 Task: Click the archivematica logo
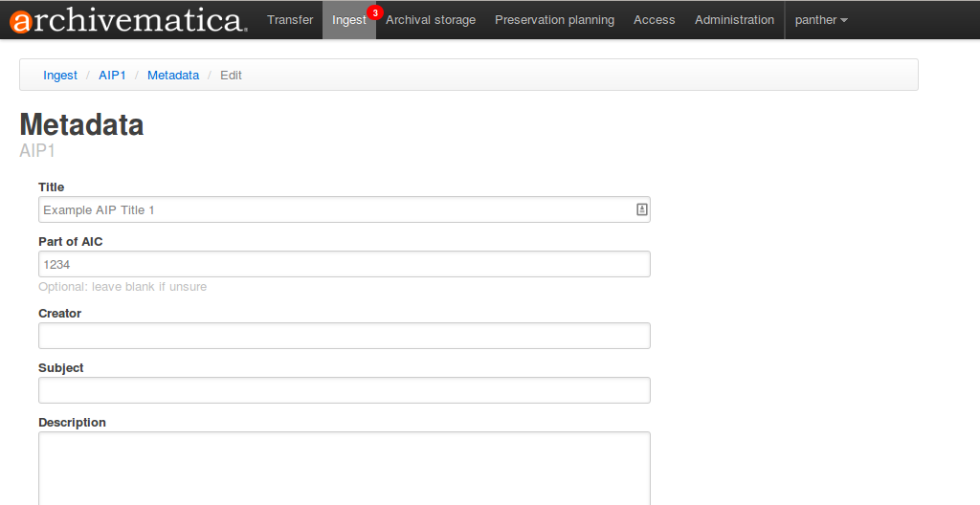[x=129, y=20]
